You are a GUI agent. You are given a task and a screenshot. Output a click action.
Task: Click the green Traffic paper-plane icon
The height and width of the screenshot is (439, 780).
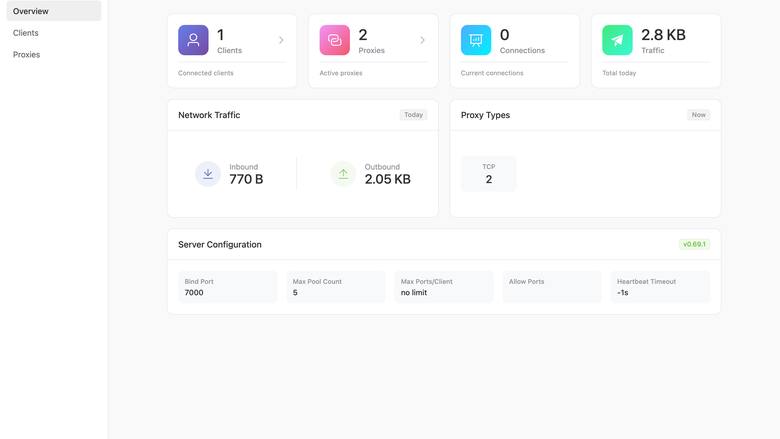617,40
